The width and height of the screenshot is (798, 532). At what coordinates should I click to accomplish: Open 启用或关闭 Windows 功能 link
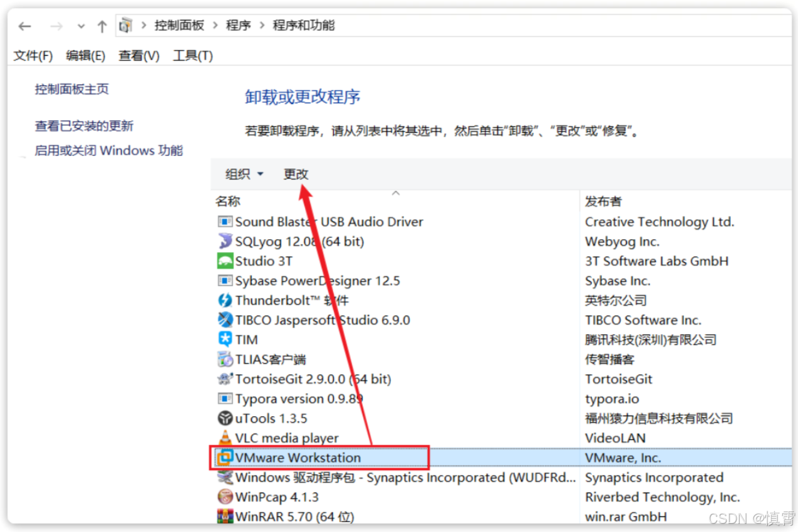pyautogui.click(x=109, y=150)
